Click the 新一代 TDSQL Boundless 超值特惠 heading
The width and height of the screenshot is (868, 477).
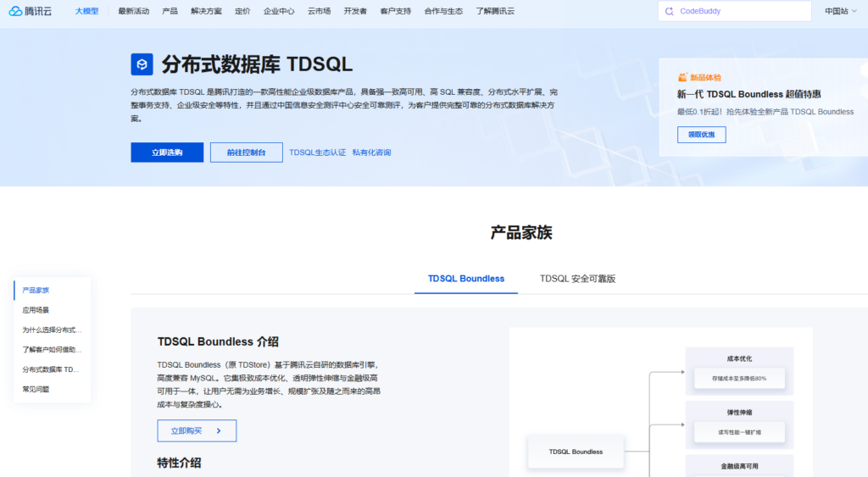click(749, 94)
